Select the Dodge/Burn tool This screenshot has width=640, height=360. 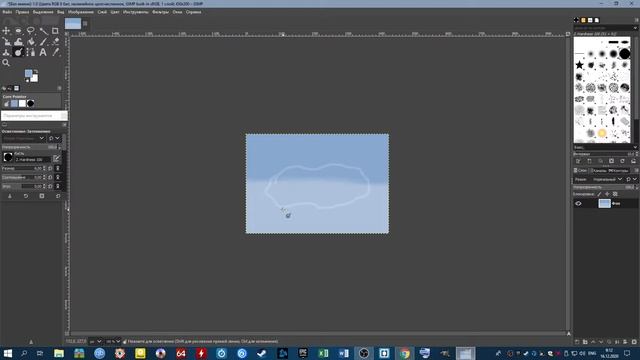coord(18,52)
